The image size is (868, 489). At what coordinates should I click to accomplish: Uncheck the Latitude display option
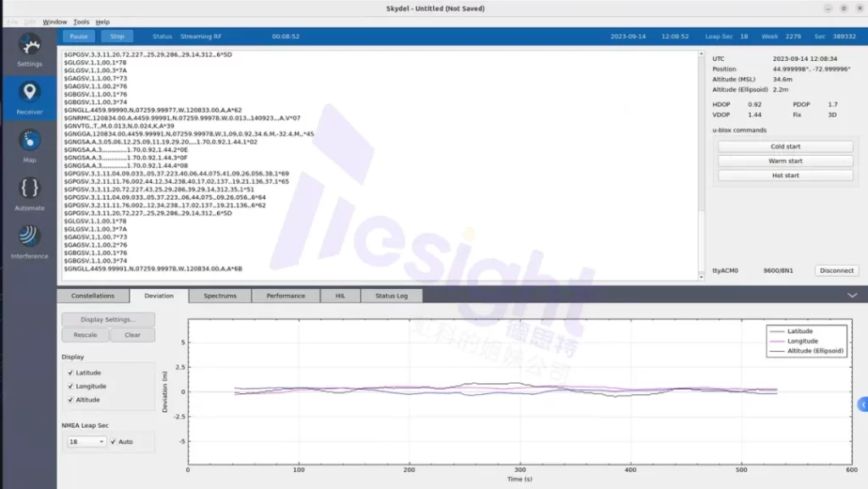[x=69, y=372]
